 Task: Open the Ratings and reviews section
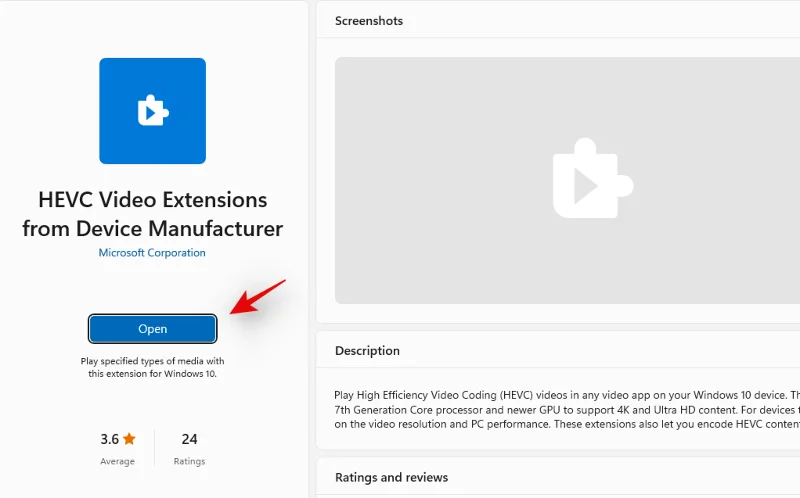click(391, 478)
